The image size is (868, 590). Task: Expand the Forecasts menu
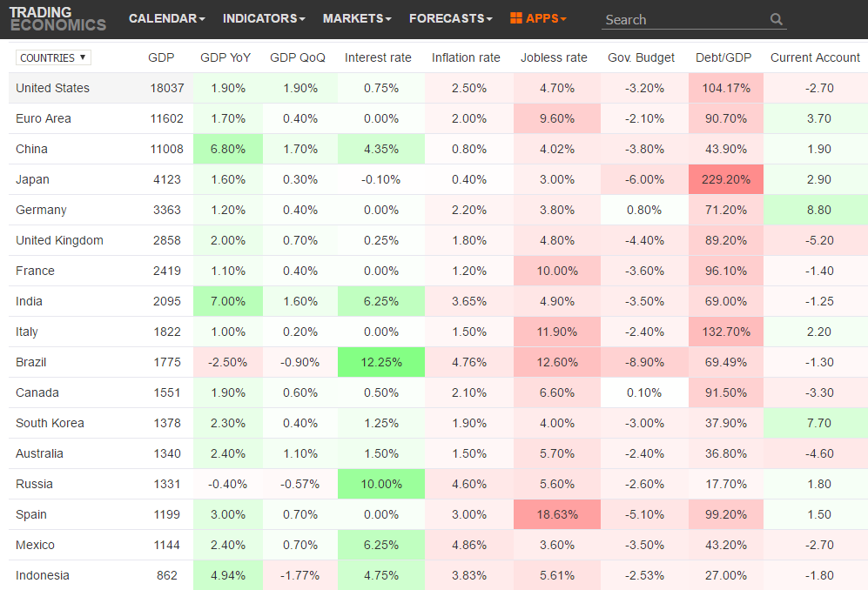[x=450, y=18]
